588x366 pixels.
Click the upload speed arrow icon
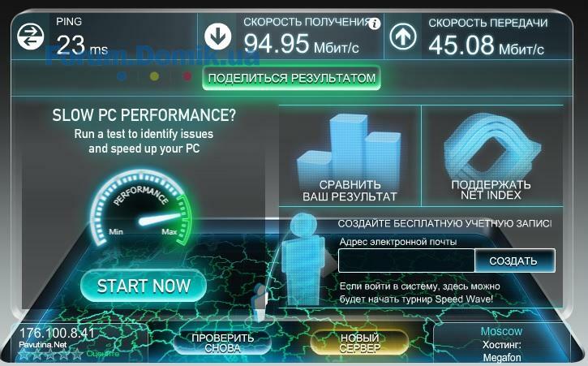tap(403, 37)
